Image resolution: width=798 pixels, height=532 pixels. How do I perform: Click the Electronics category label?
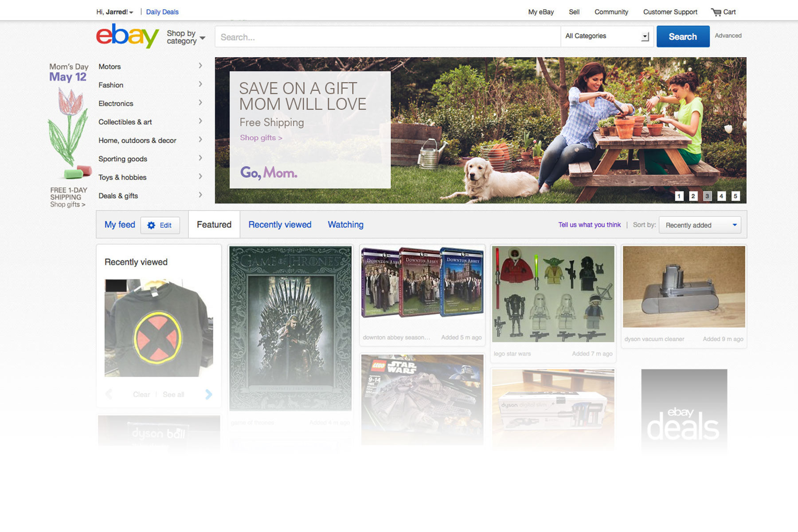pos(116,103)
